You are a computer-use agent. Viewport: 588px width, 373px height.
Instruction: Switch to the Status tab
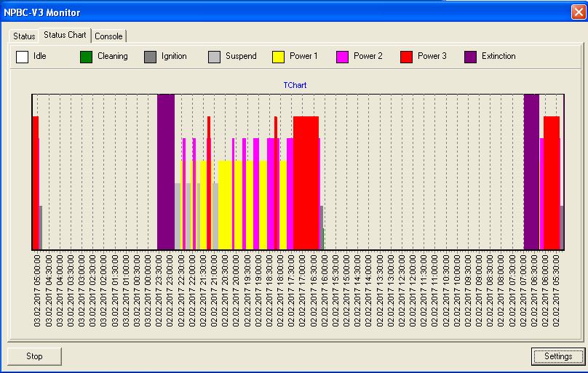coord(24,36)
